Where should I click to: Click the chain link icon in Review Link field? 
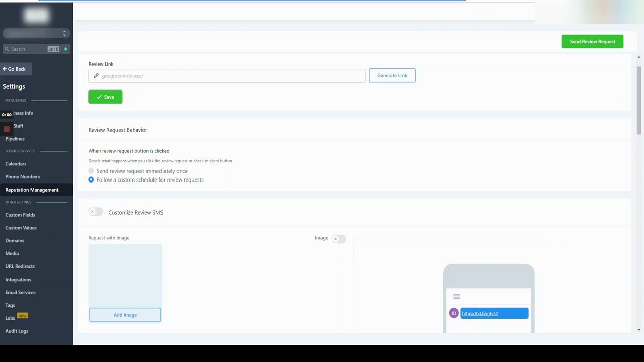(x=96, y=76)
